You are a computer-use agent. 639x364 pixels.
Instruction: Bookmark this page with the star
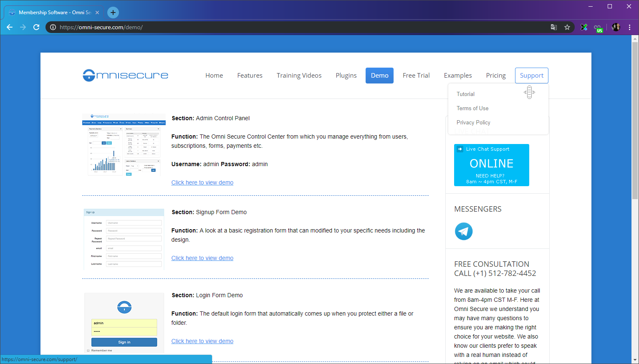567,27
